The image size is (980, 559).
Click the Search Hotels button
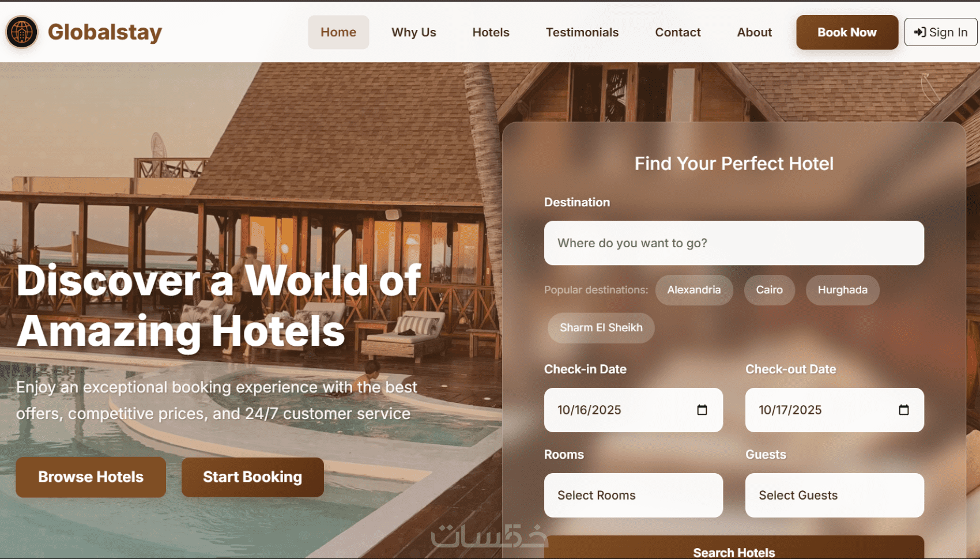[734, 549]
